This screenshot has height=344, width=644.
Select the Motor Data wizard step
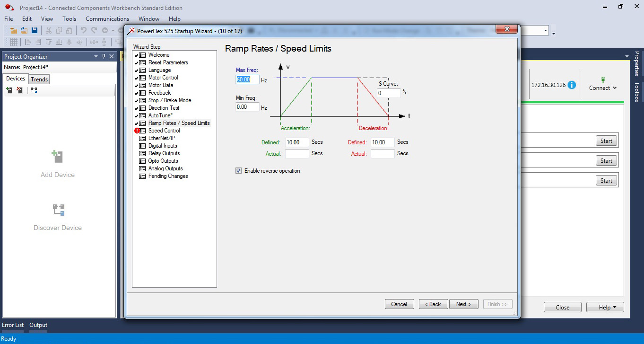[161, 85]
